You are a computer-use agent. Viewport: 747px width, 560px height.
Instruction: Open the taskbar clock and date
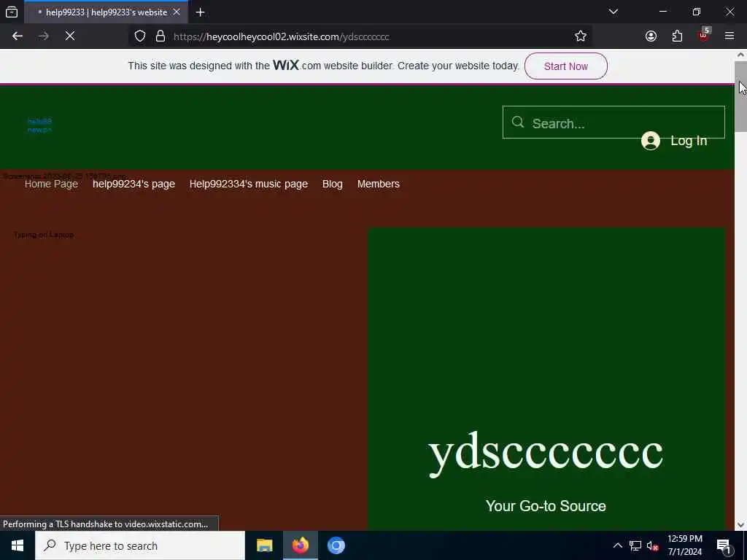click(x=684, y=545)
